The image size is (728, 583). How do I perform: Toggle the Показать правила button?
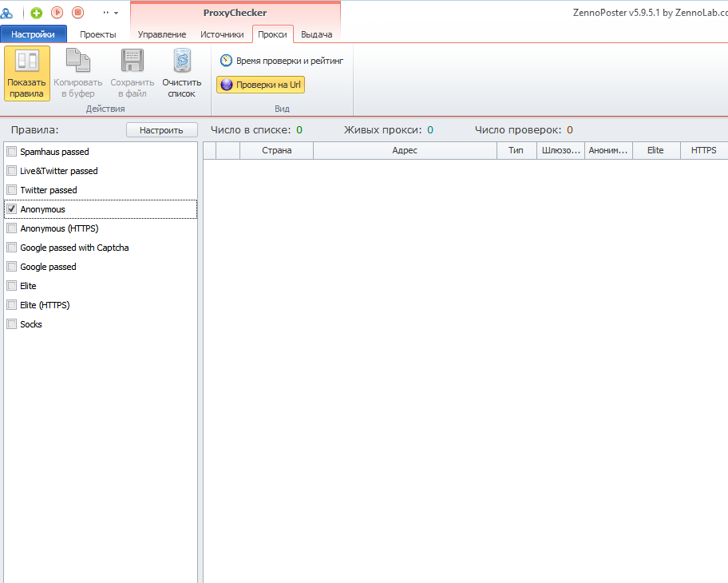27,73
